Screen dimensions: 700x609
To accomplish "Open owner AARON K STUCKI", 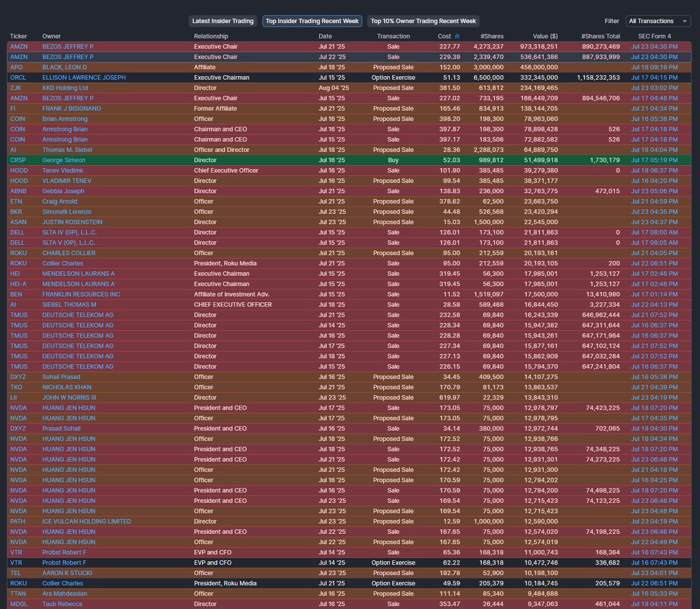I will point(67,573).
